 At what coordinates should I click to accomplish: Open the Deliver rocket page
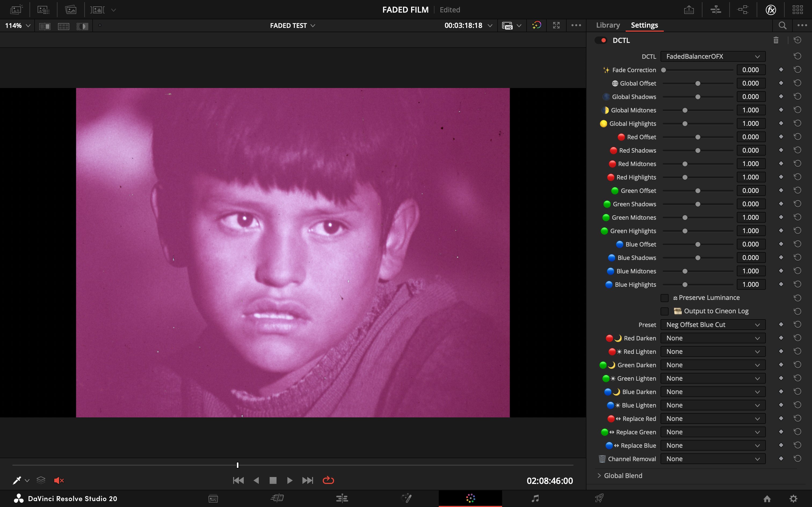(599, 498)
